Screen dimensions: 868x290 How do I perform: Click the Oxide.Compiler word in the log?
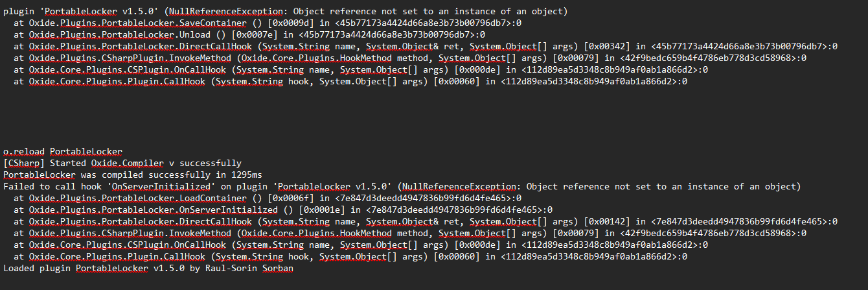121,163
